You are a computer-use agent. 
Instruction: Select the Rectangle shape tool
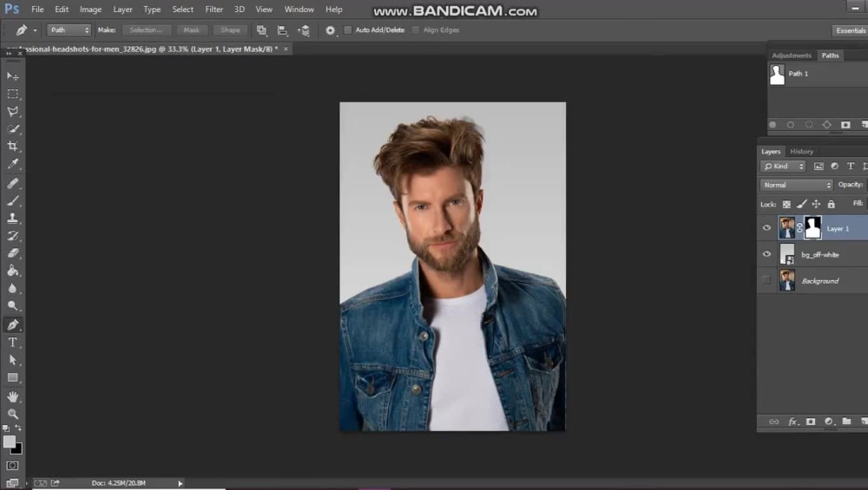12,378
